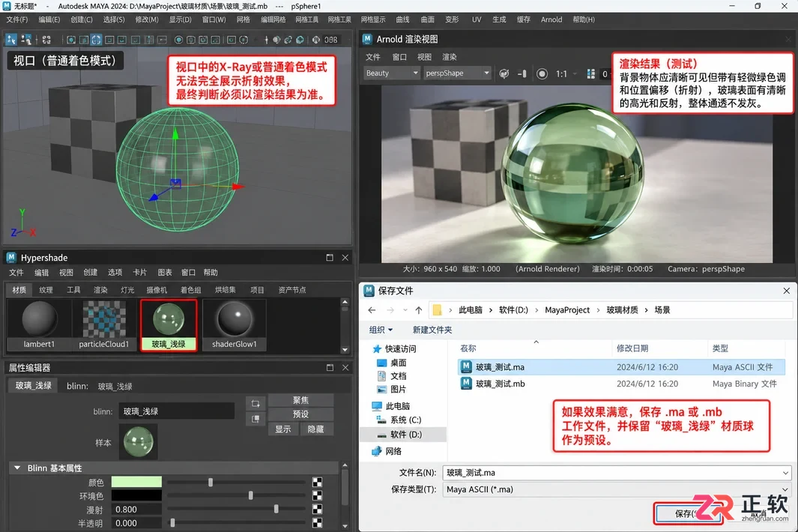Viewport: 798px width, 532px height.
Task: Click the Show button in attribute editor
Action: tap(283, 429)
